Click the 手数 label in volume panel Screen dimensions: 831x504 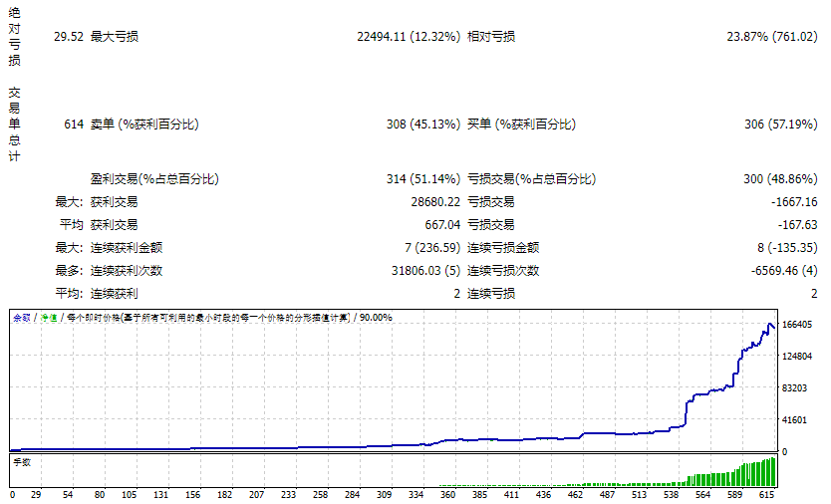coord(22,462)
